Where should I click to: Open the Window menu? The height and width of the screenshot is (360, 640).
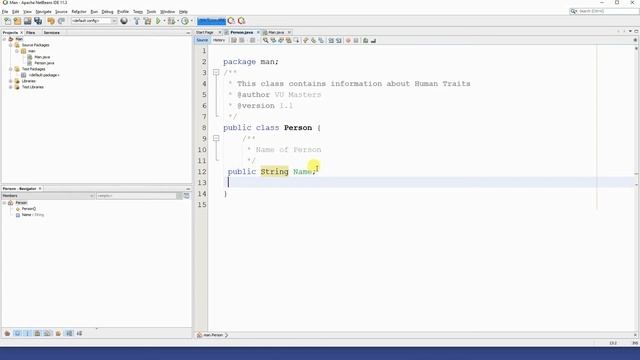pyautogui.click(x=167, y=12)
